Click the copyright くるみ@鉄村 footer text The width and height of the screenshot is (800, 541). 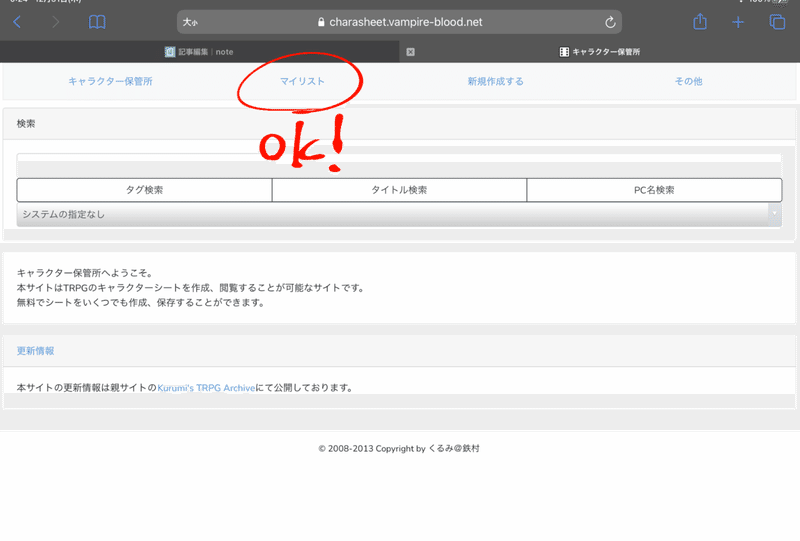pos(399,449)
